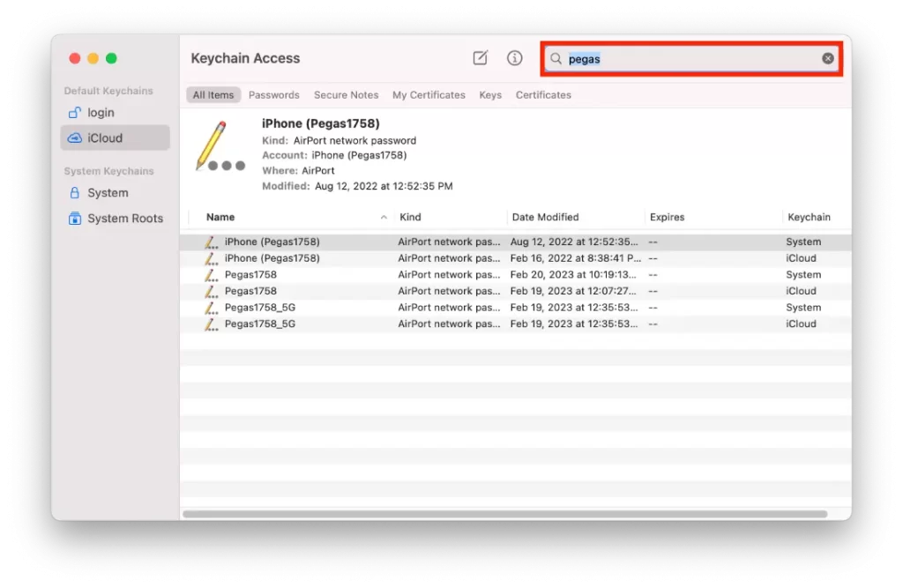Clear the search field with the x icon
The height and width of the screenshot is (588, 903).
coord(827,58)
